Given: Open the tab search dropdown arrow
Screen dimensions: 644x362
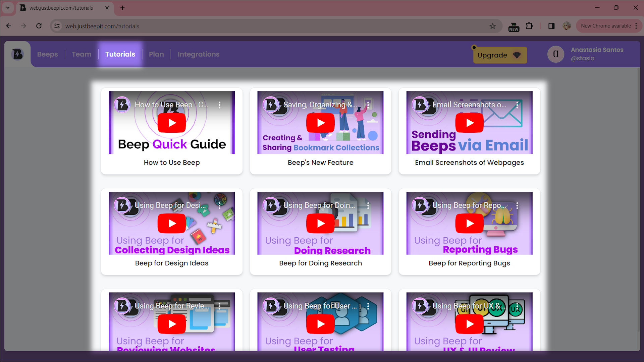Looking at the screenshot, I should pos(8,8).
